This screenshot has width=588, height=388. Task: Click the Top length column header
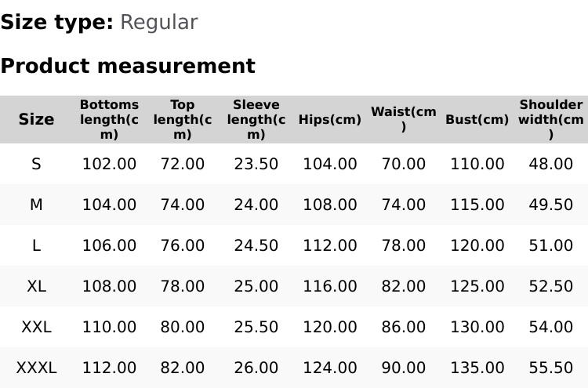point(182,119)
